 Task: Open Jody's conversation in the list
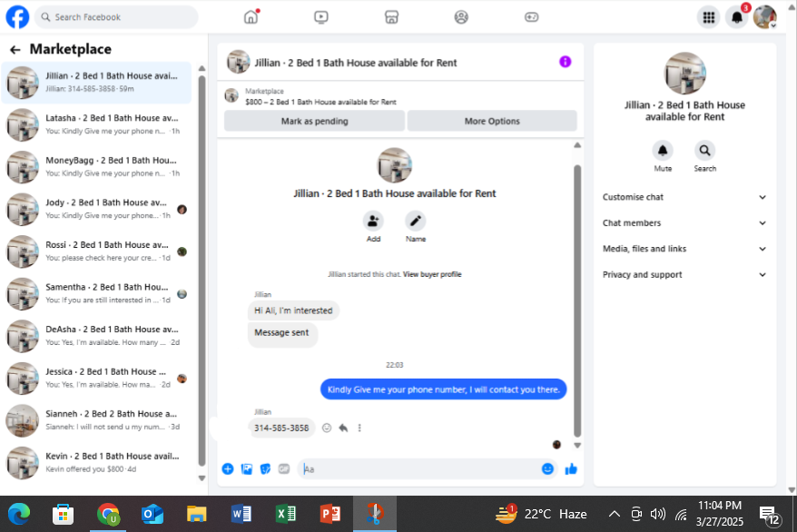pyautogui.click(x=98, y=209)
